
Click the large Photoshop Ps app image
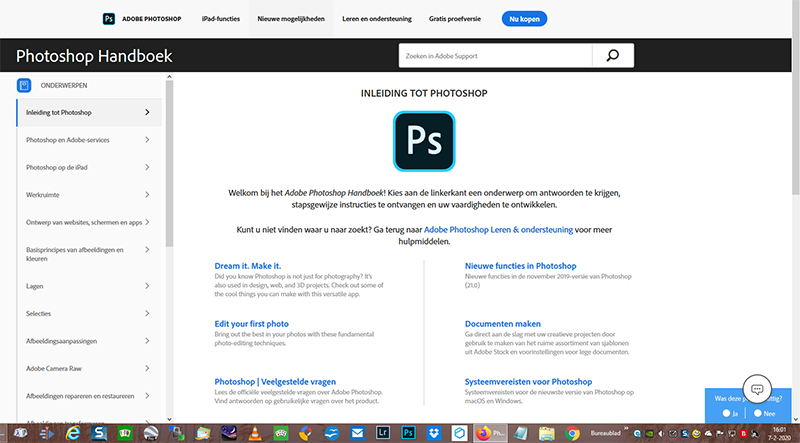(x=424, y=141)
